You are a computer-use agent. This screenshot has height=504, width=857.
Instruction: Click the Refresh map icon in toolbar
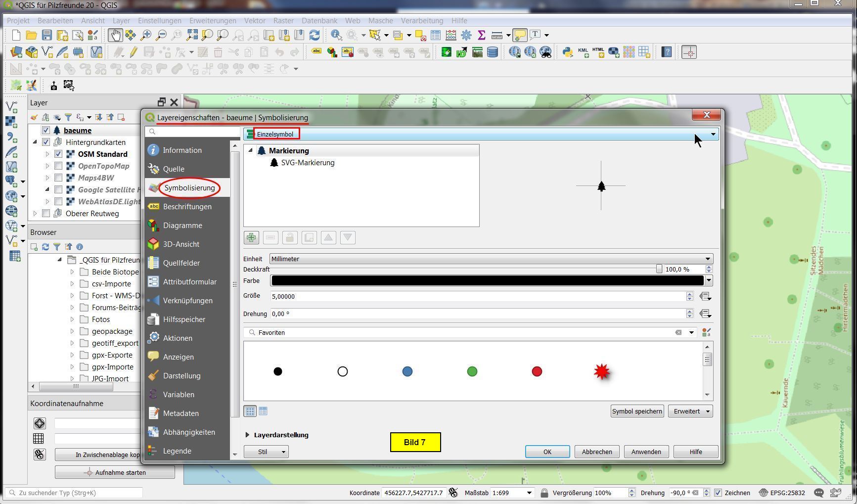click(315, 35)
